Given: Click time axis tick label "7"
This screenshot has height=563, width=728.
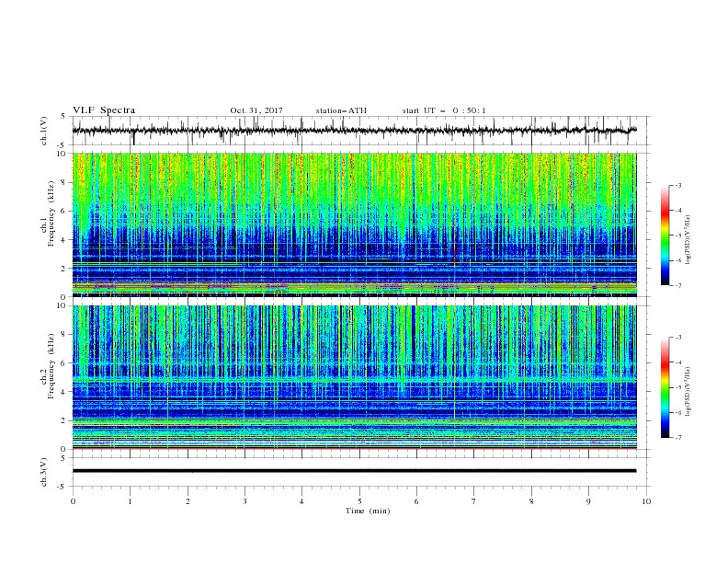Looking at the screenshot, I should (x=474, y=501).
